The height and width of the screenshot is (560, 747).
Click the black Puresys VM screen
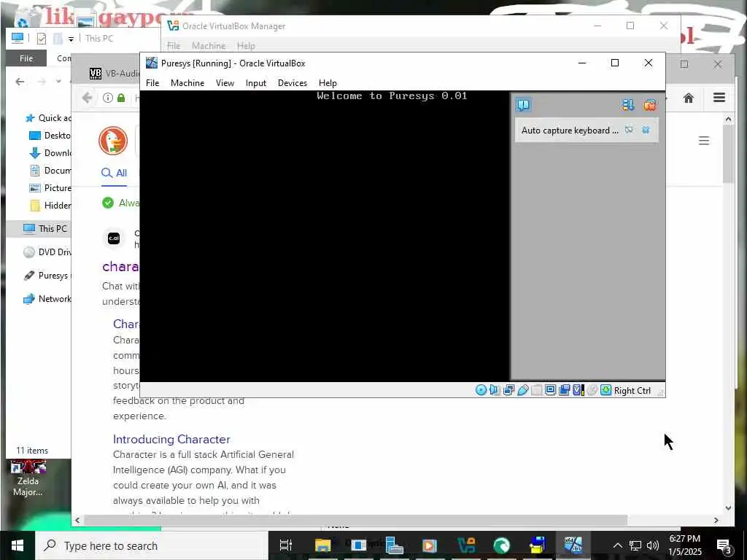point(325,236)
